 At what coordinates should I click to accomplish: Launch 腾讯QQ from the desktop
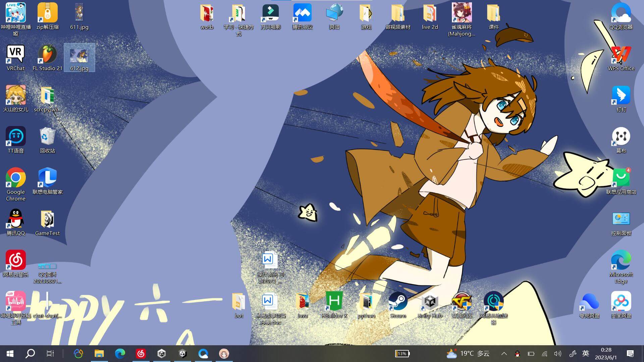15,223
